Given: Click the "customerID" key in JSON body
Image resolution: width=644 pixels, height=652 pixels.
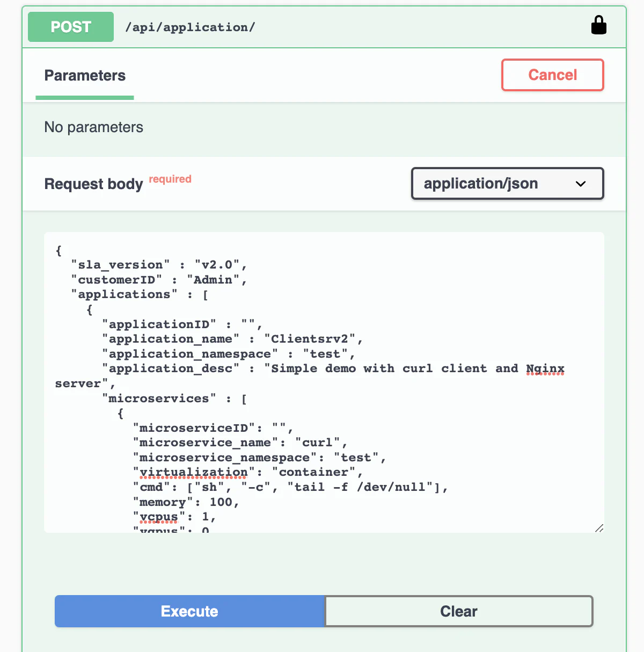Looking at the screenshot, I should 116,280.
